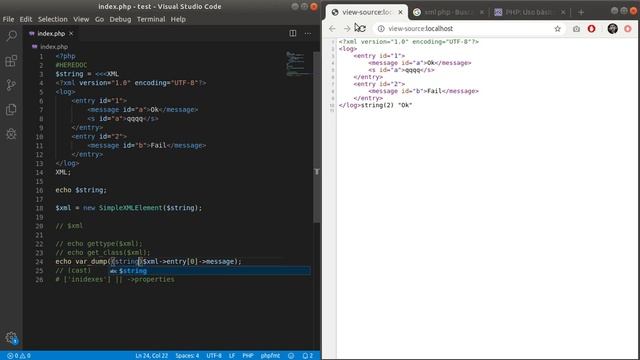The image size is (640, 360).
Task: Open Source Control view in VS Code
Action: (11, 85)
